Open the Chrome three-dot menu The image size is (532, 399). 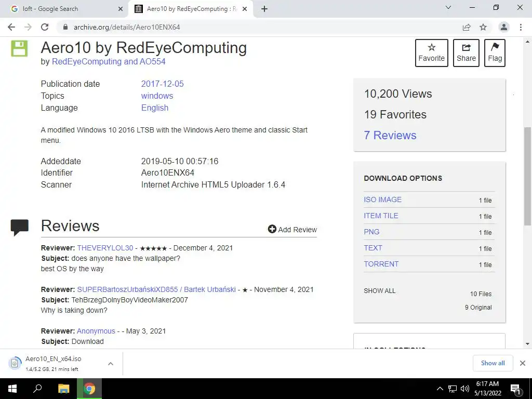521,27
